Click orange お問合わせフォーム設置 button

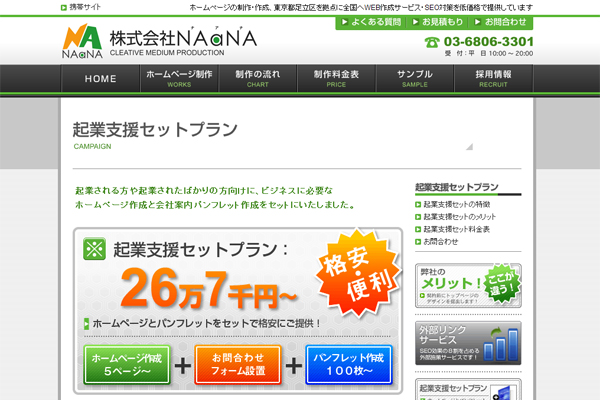pos(238,364)
